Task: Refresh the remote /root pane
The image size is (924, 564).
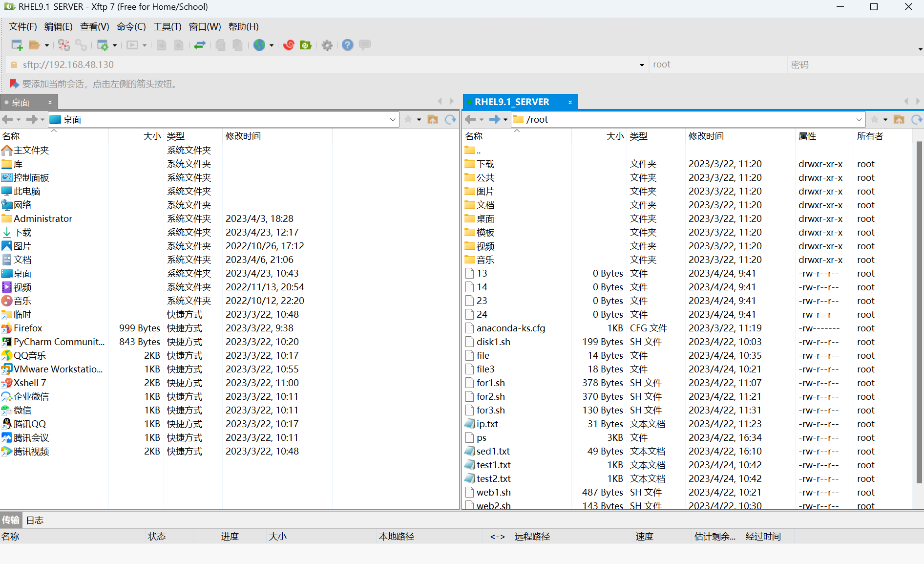Action: point(917,119)
